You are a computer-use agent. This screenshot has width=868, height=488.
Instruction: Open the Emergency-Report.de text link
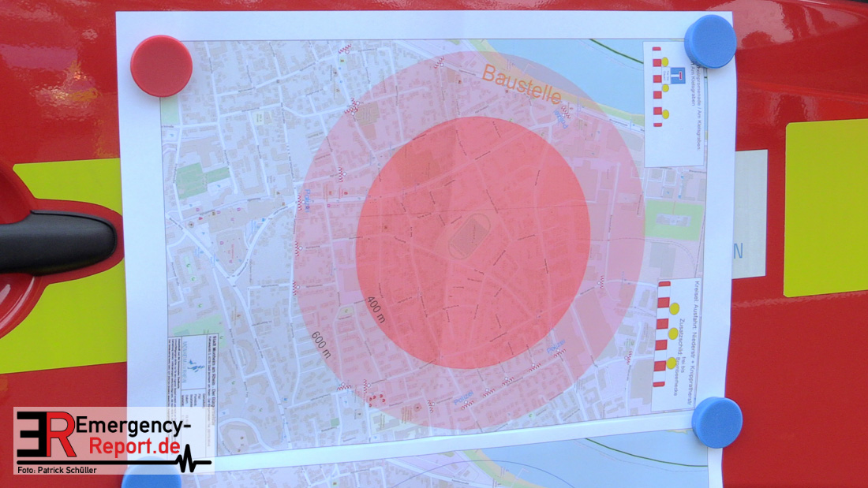130,436
